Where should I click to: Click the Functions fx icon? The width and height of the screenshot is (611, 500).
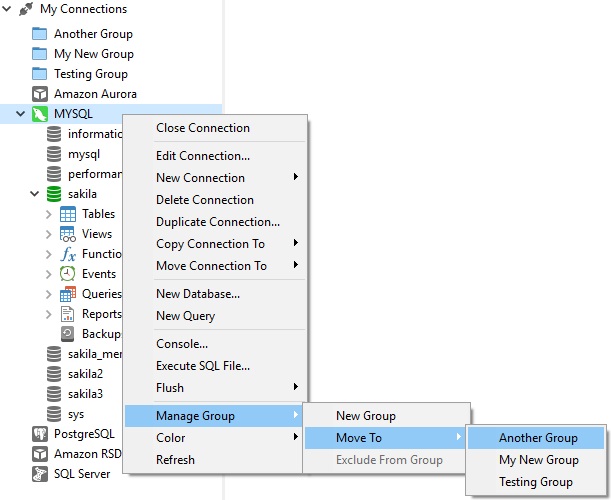point(68,254)
